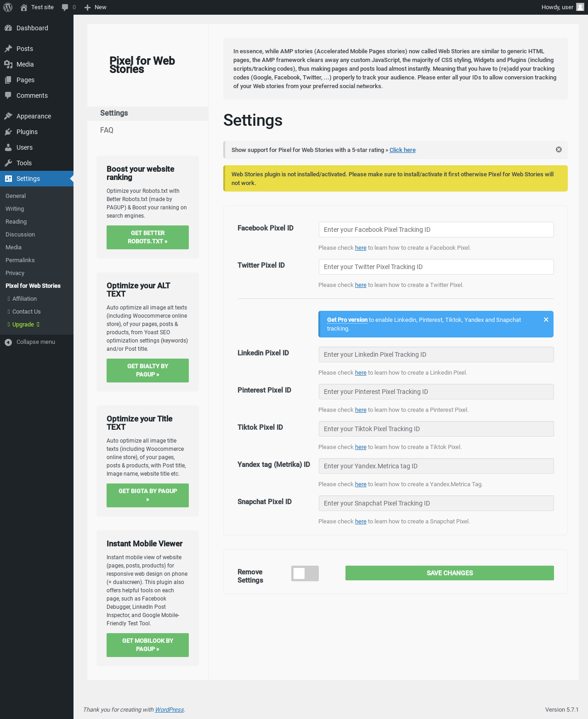This screenshot has width=588, height=719.
Task: Open Media under Settings submenu
Action: 14,247
